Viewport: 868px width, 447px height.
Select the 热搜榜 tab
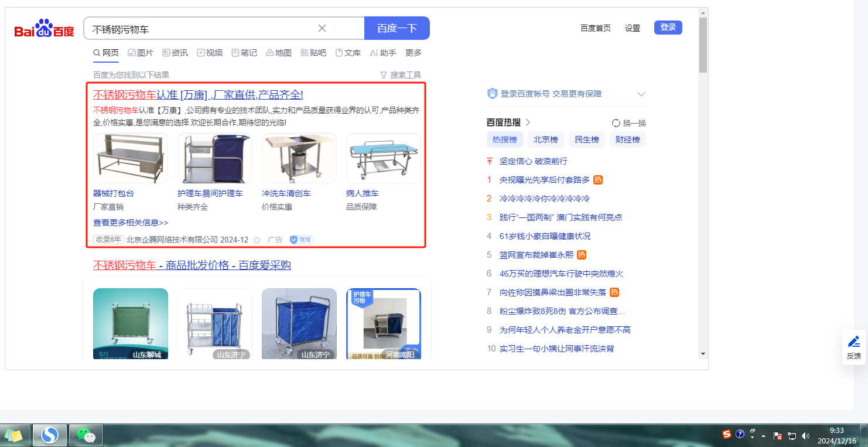504,139
